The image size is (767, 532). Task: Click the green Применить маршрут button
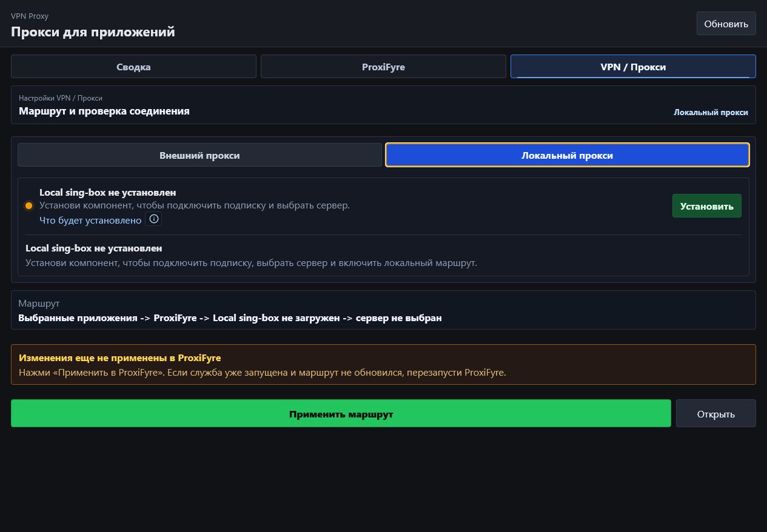341,414
